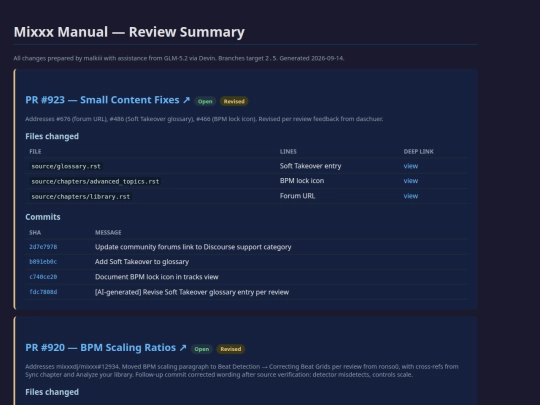The height and width of the screenshot is (405, 540).
Task: Open commit c740ce20
Action: 43,277
